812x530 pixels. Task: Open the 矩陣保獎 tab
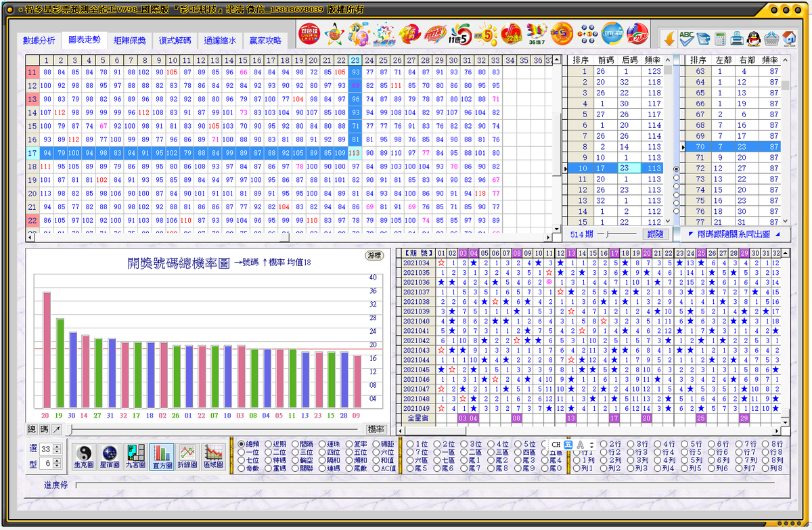(129, 41)
